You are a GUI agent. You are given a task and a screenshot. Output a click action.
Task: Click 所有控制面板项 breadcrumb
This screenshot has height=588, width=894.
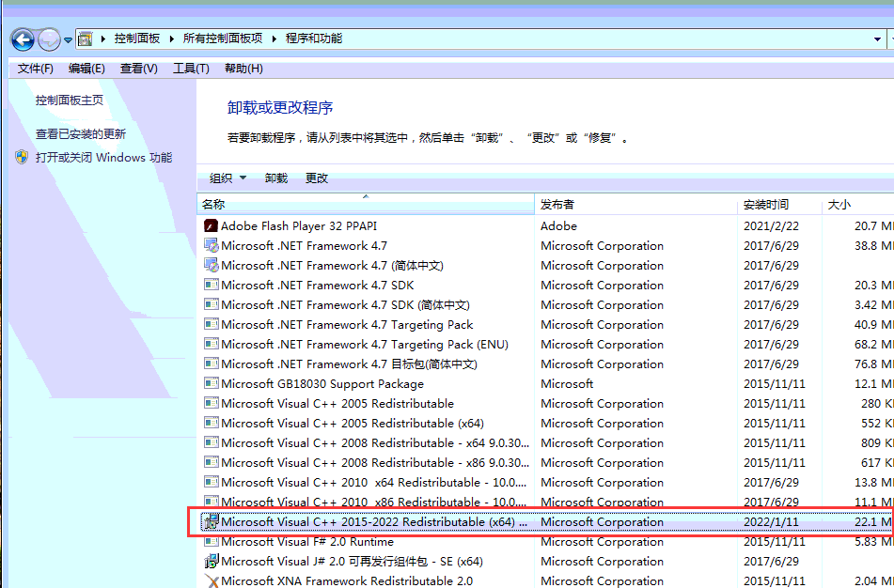[223, 39]
